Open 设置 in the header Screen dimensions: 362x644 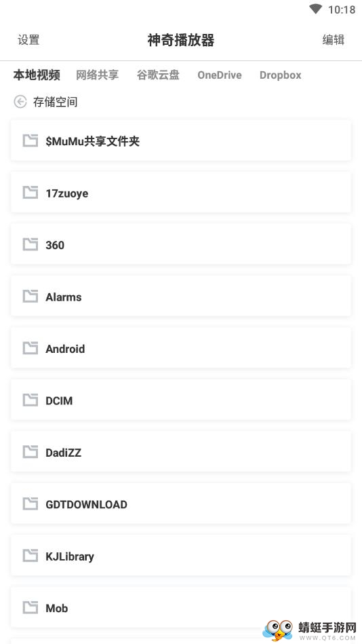tap(28, 40)
